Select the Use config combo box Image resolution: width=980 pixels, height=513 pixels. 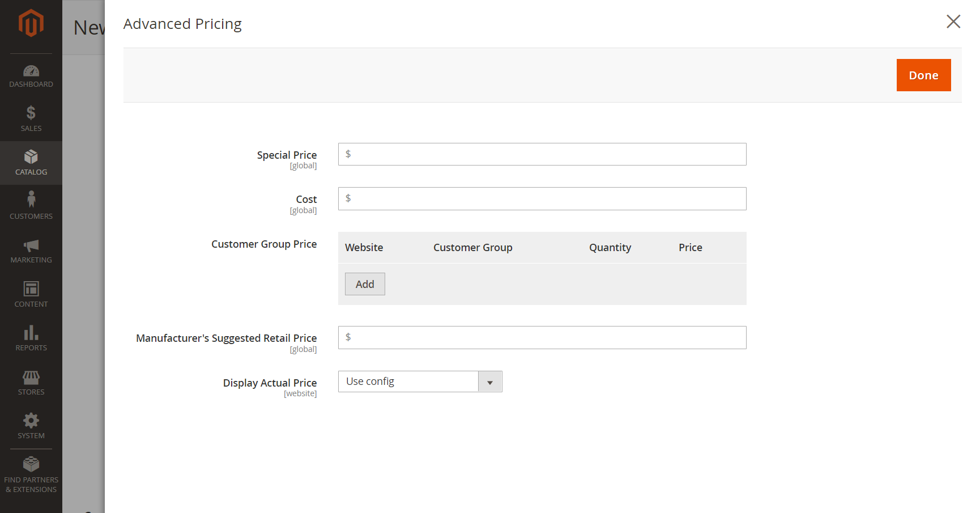(420, 381)
